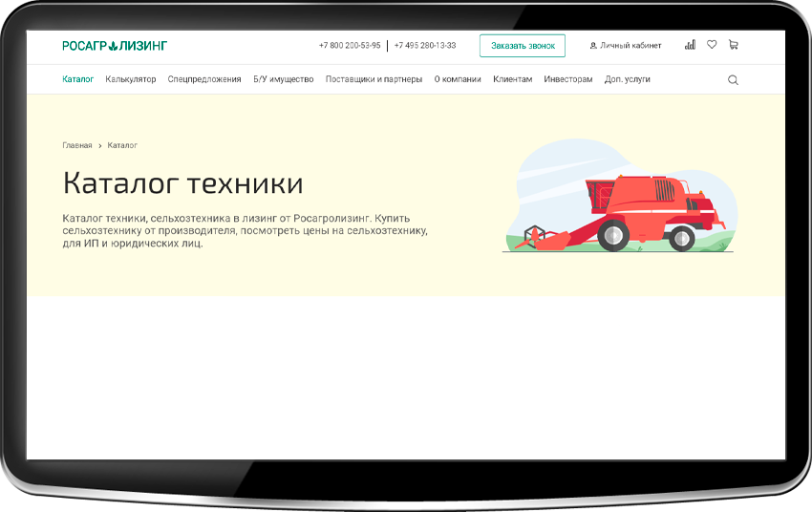
Task: Open Доп. услуги menu item
Action: (628, 79)
